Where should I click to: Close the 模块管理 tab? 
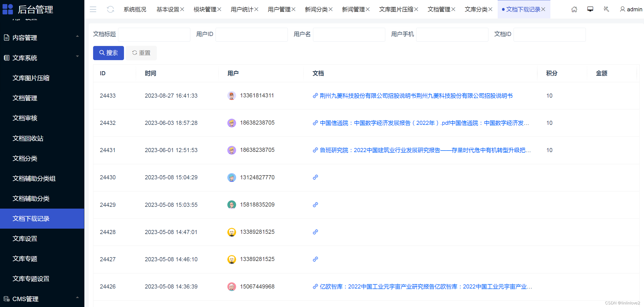click(219, 9)
